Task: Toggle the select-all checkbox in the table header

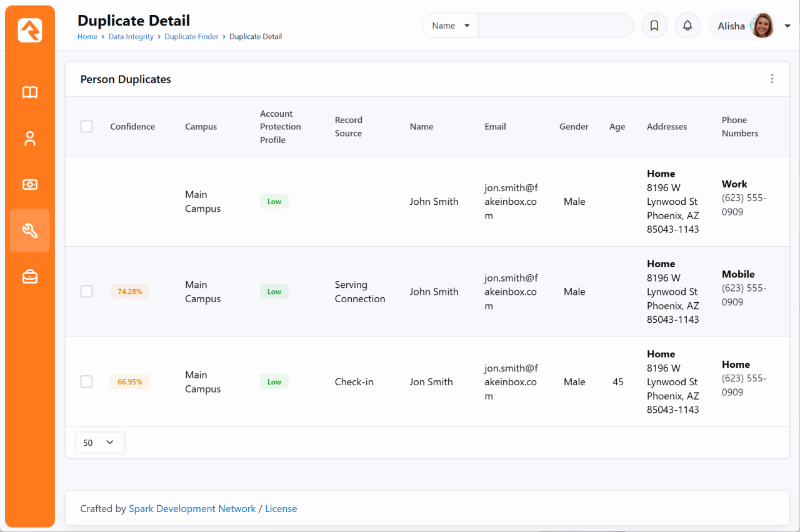Action: pos(87,127)
